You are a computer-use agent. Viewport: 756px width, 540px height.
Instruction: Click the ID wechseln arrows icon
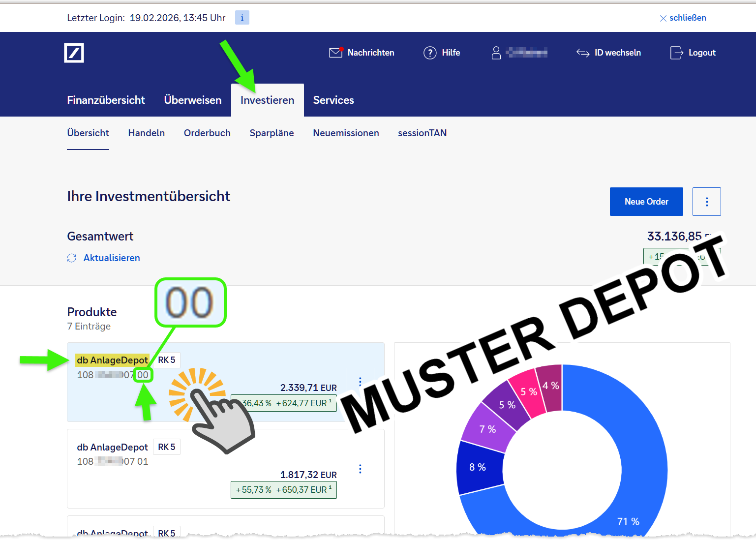[x=583, y=53]
